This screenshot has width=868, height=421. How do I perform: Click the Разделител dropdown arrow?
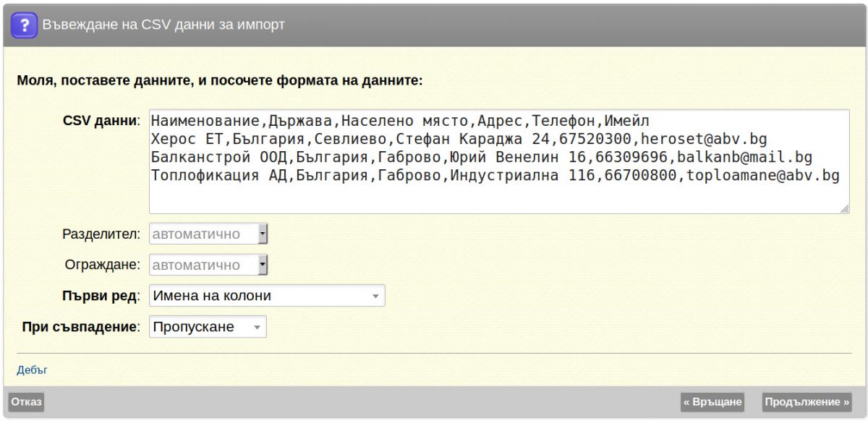[x=263, y=234]
